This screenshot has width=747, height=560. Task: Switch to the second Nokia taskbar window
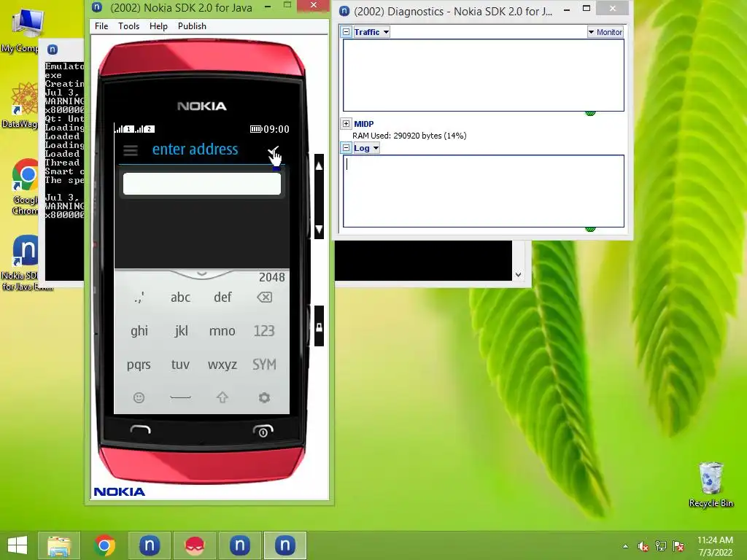(x=239, y=545)
